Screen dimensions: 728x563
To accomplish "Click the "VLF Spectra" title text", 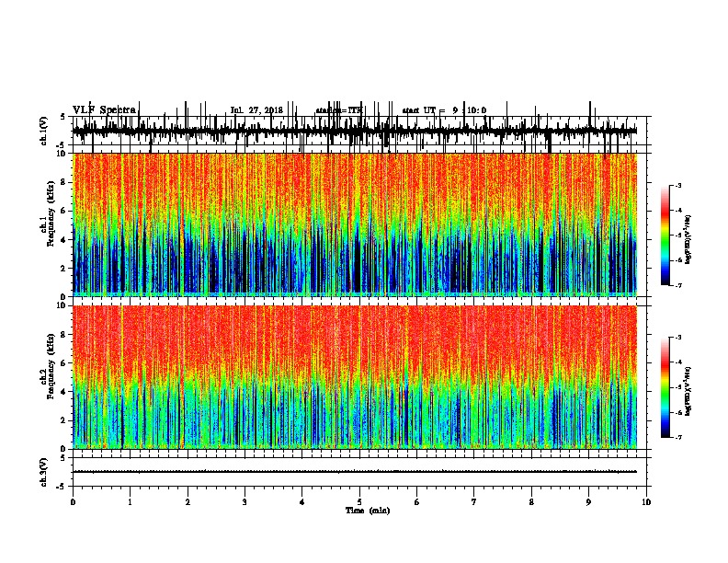I will point(104,110).
